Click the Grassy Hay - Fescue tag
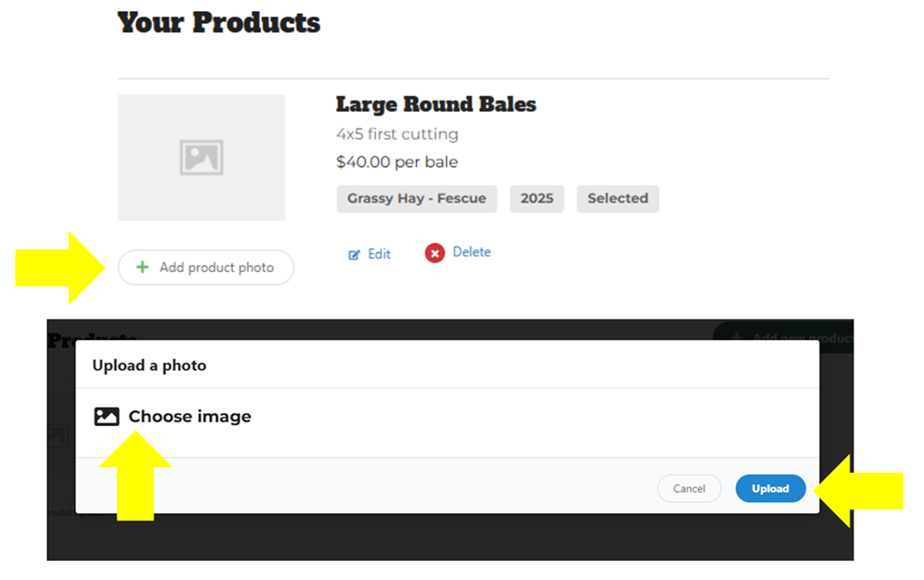This screenshot has width=924, height=580. 416,199
